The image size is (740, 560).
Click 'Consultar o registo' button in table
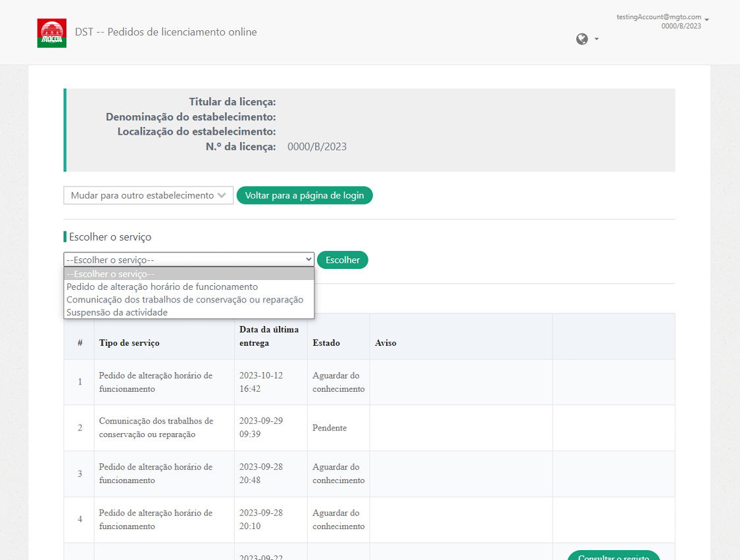(613, 556)
